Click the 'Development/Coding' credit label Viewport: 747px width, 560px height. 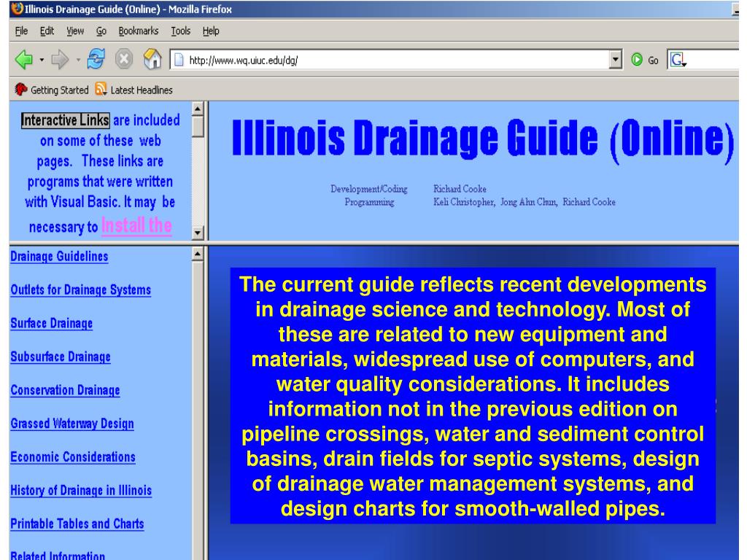[369, 189]
